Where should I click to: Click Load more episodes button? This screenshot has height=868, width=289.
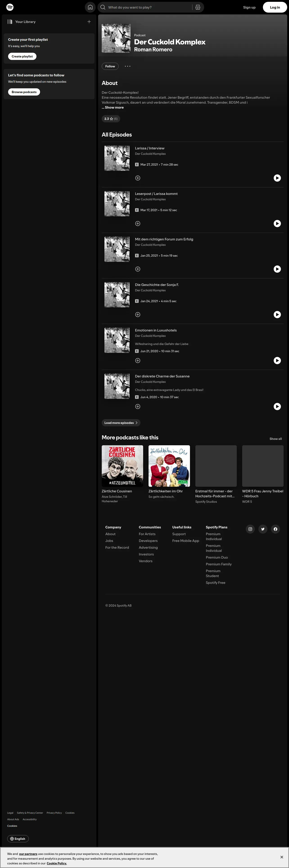tap(121, 423)
